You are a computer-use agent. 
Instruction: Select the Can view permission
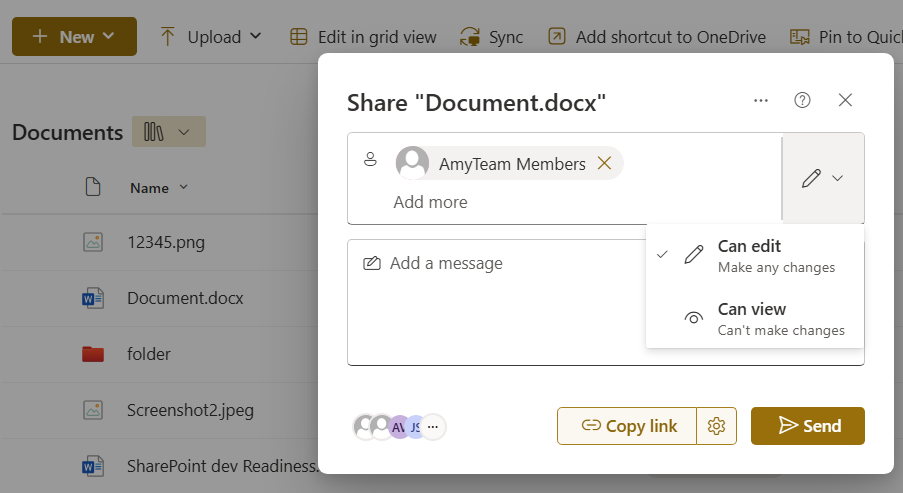click(x=754, y=319)
